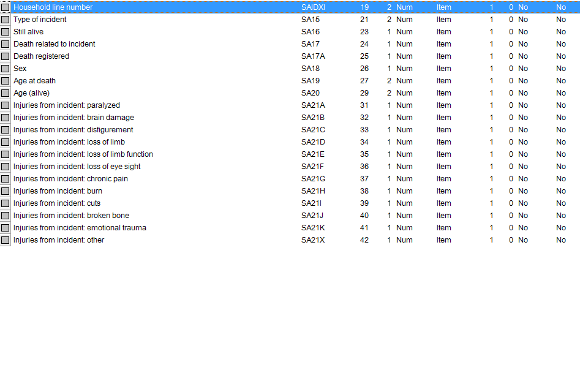Viewport: 580px width, 392px height.
Task: Click the item icon beside Sex
Action: (6, 69)
